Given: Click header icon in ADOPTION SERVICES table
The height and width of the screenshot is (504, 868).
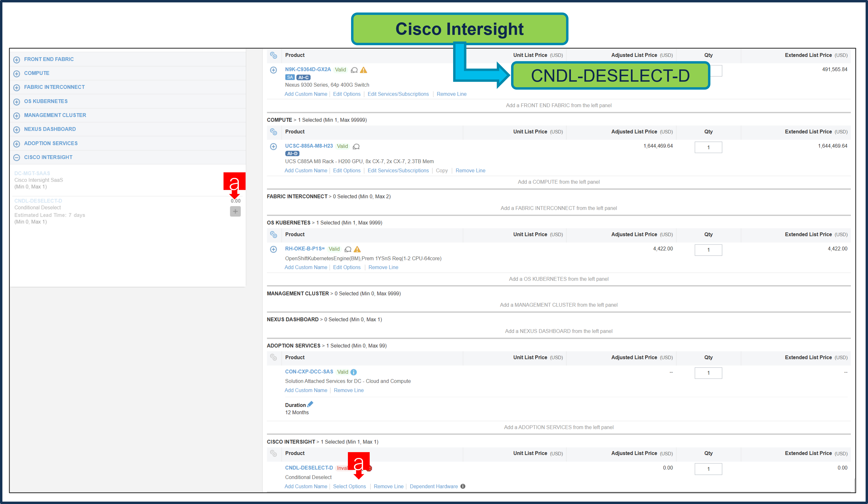Looking at the screenshot, I should 273,357.
